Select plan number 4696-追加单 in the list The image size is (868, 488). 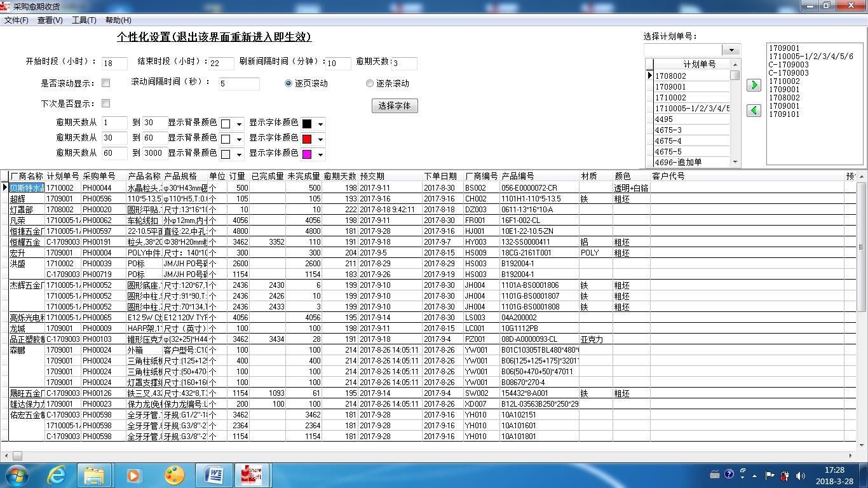(692, 162)
